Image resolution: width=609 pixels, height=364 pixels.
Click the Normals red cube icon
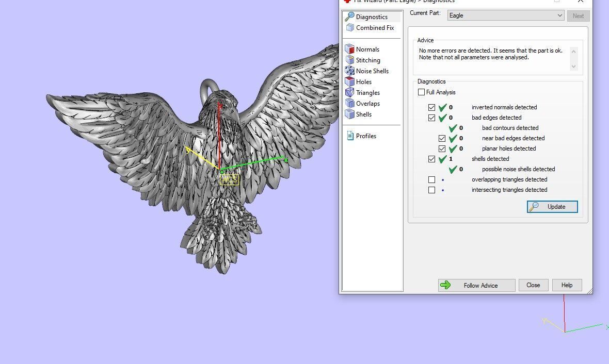coord(349,49)
